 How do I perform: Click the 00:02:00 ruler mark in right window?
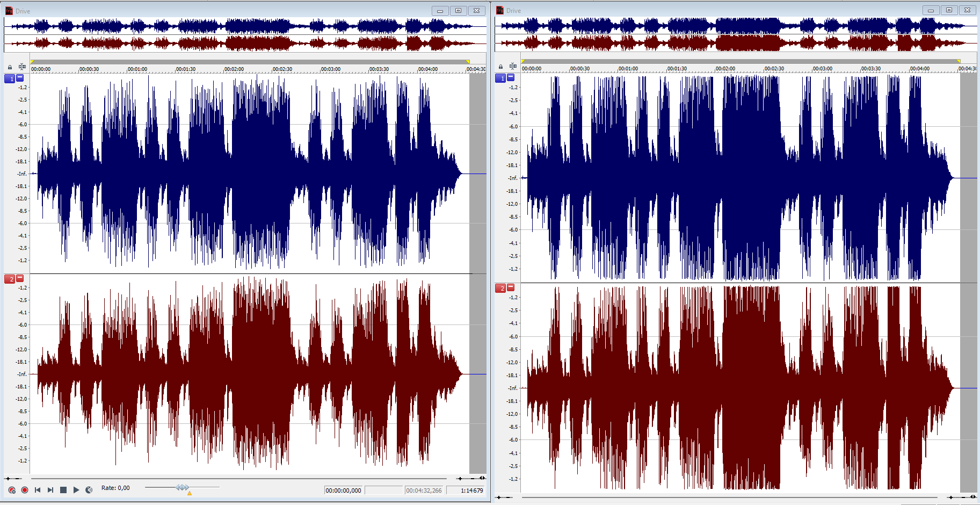tap(725, 69)
